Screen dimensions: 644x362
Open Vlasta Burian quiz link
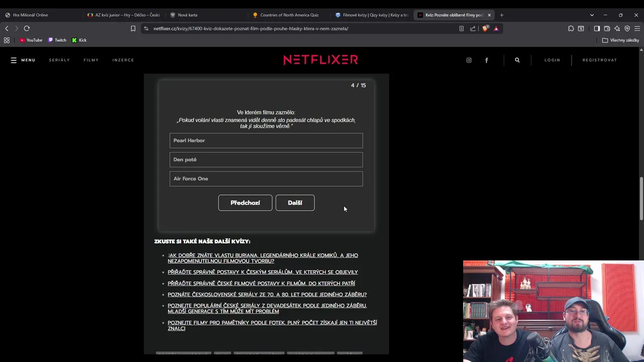(x=263, y=258)
